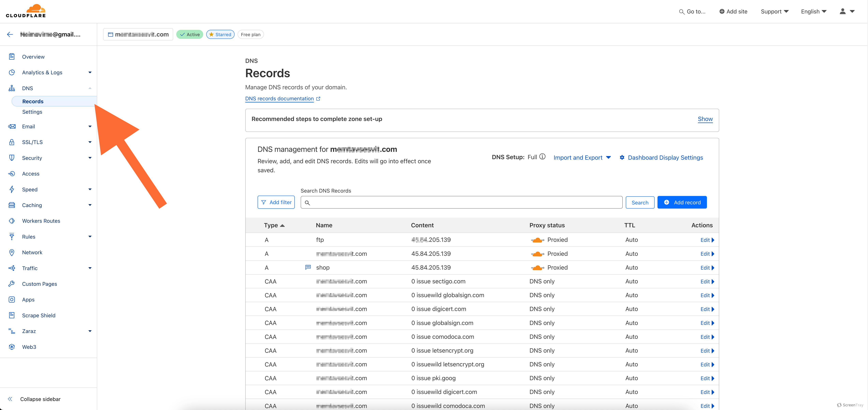Click the Web3 icon in sidebar
Image resolution: width=868 pixels, height=410 pixels.
(x=12, y=347)
